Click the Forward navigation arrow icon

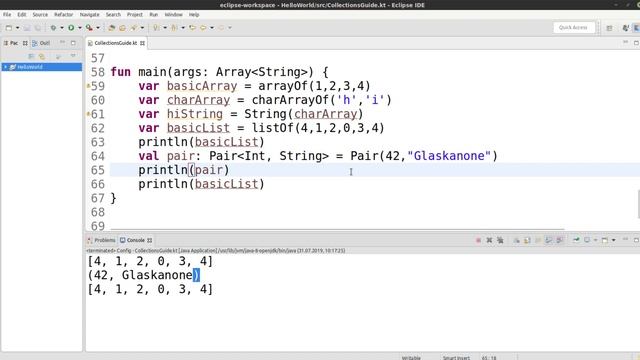coord(221,28)
